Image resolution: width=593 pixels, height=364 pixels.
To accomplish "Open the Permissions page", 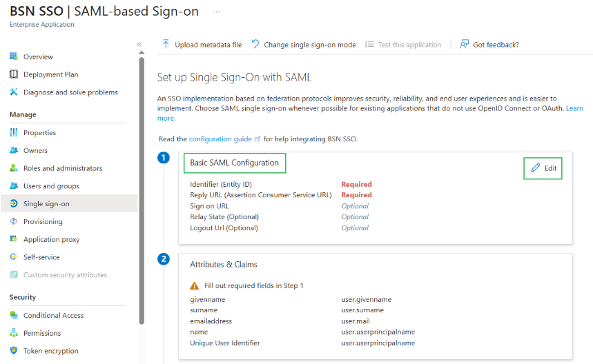I will pyautogui.click(x=42, y=333).
